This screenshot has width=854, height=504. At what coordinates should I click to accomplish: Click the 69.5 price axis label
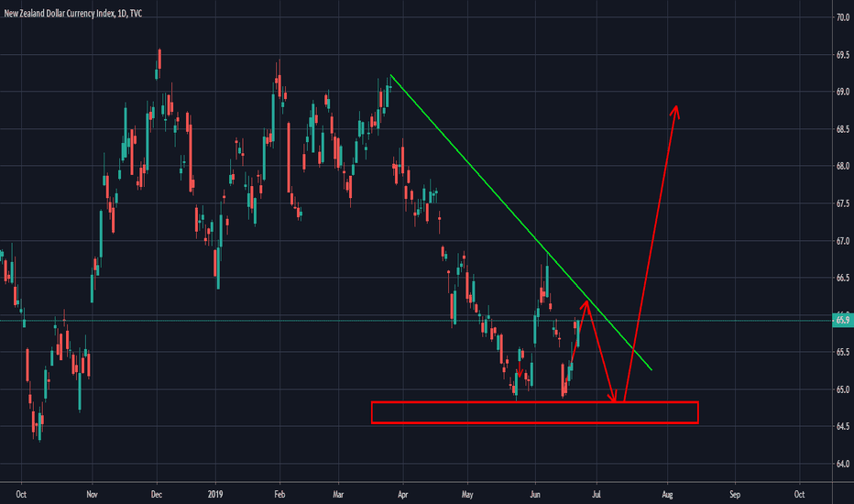(843, 55)
